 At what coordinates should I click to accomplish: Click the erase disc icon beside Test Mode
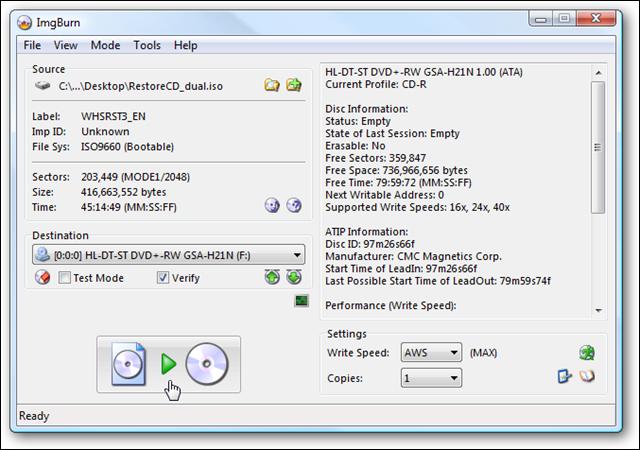click(x=42, y=277)
